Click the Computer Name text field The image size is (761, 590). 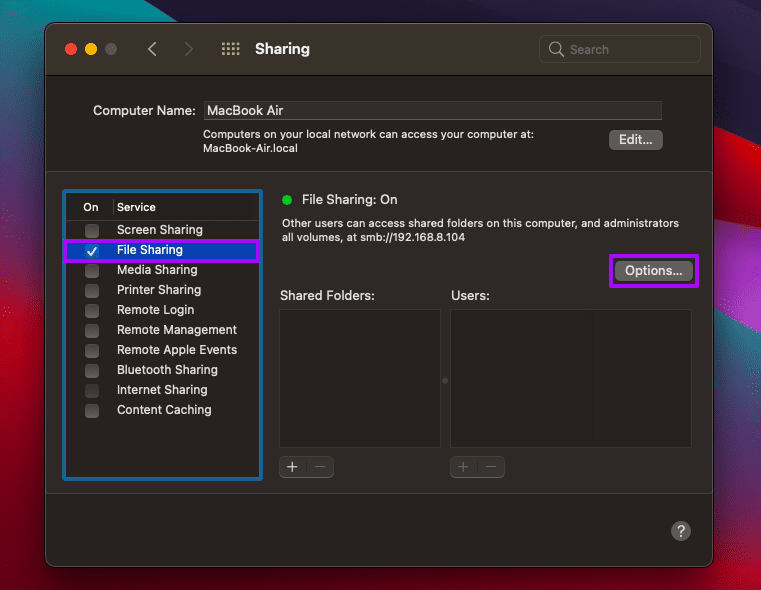click(432, 111)
